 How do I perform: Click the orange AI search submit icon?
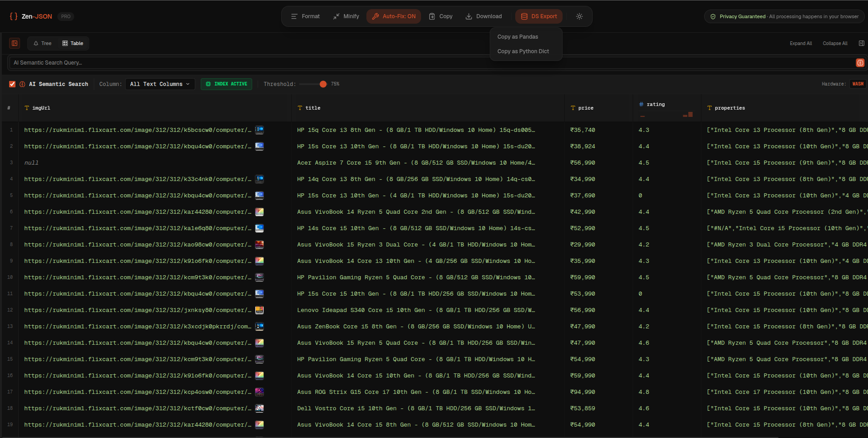pyautogui.click(x=860, y=63)
